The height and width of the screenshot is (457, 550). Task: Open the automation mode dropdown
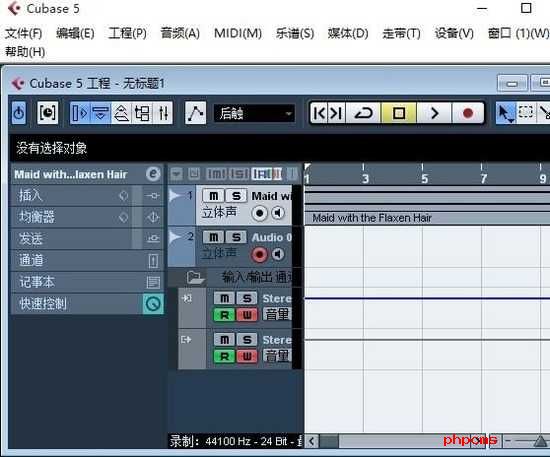tap(254, 113)
